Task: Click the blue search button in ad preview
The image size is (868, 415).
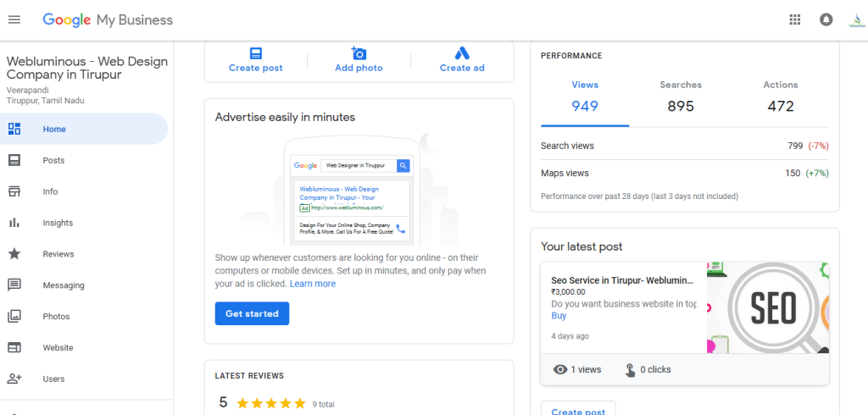Action: pos(403,165)
